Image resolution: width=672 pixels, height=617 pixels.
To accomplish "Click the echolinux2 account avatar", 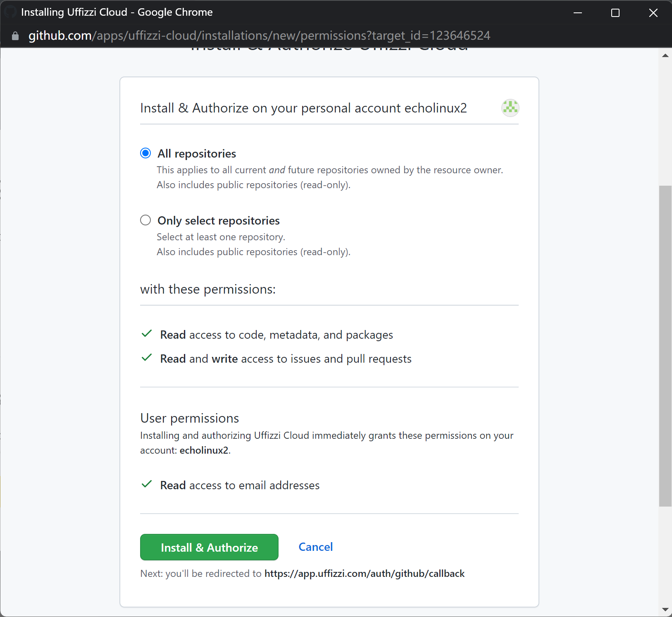I will 510,108.
